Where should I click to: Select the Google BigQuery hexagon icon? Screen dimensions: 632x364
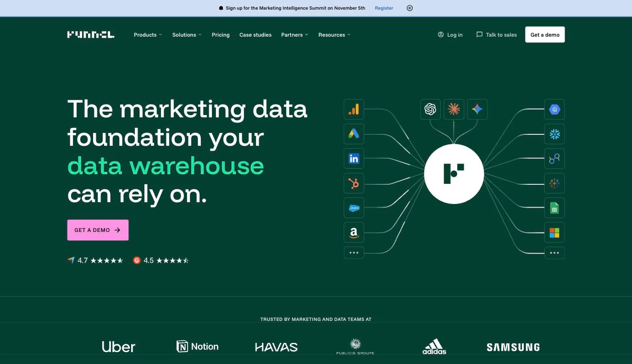(554, 110)
